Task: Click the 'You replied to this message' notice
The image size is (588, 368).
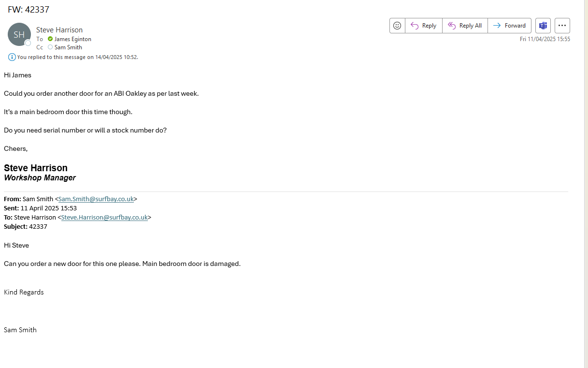Action: [77, 57]
